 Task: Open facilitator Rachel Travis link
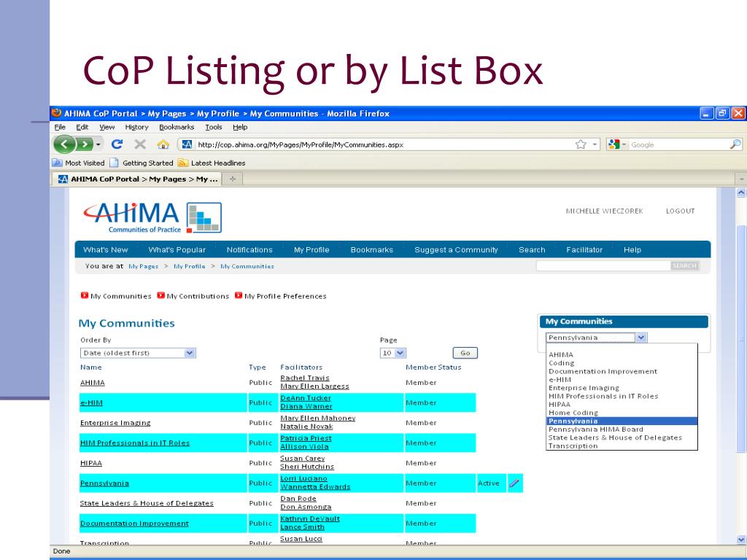click(305, 378)
